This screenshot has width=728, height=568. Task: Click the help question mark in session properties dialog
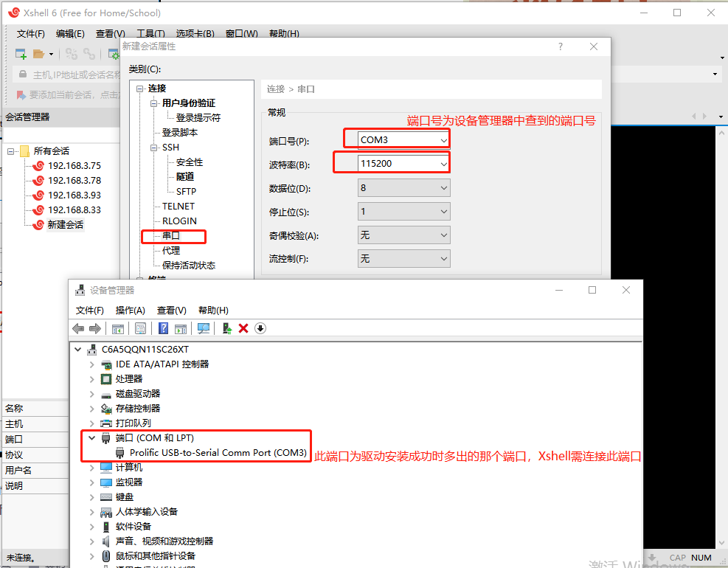point(561,46)
